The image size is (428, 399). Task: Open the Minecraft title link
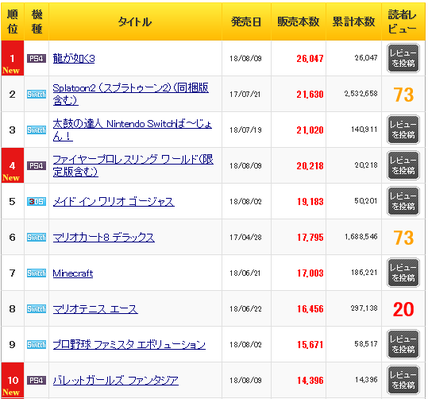73,273
